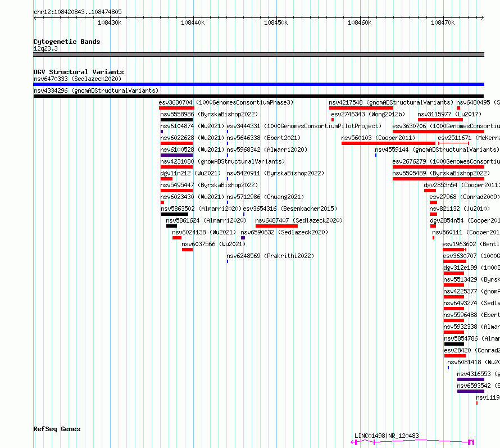Open esv28420 variant label
The height and width of the screenshot is (448, 500).
coord(472,350)
